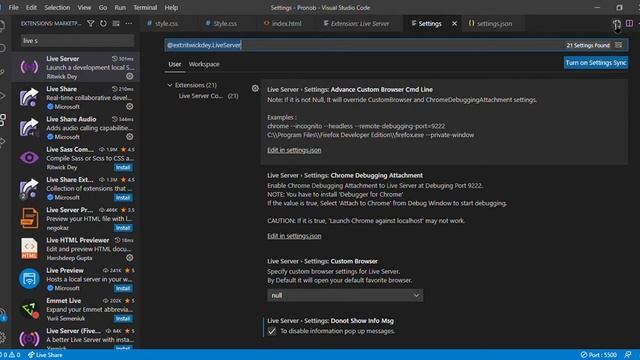Clear settings search filter icon
640x360 pixels.
619,45
